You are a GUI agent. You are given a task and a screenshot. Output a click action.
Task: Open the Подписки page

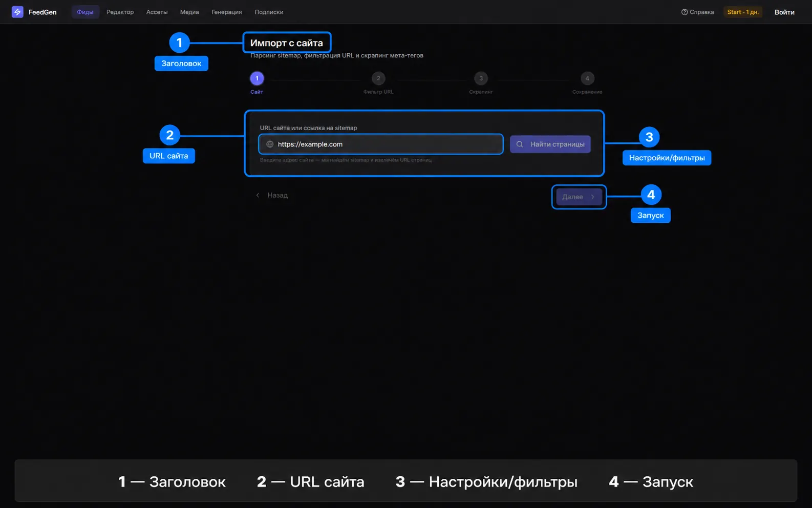(269, 12)
